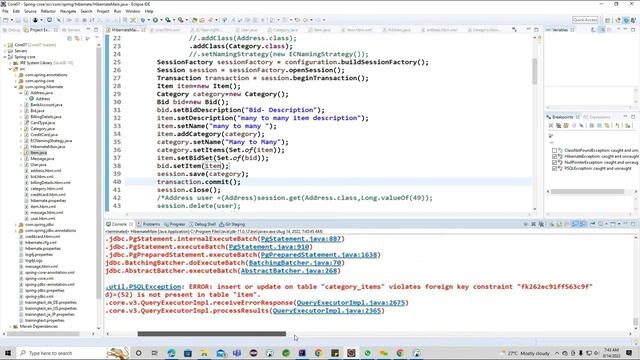Viewport: 640px width, 360px height.
Task: Toggle Skip All Breakpoints
Action: tap(581, 126)
